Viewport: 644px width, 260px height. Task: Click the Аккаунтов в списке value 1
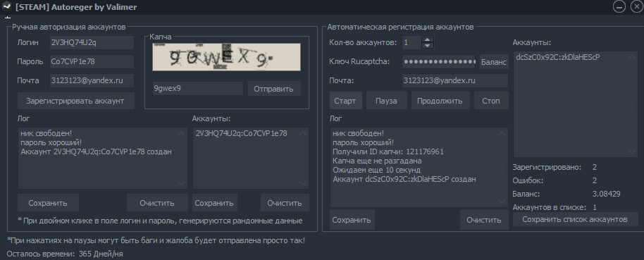click(x=595, y=207)
